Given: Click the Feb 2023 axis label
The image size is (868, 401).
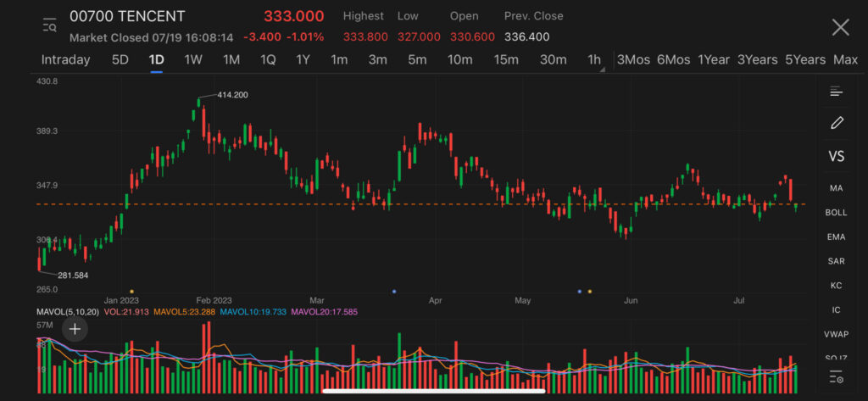Looking at the screenshot, I should pos(214,301).
